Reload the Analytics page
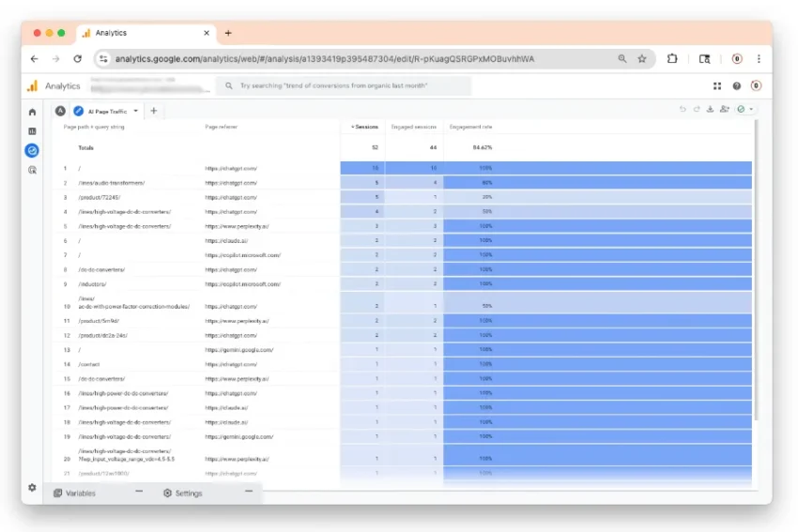The width and height of the screenshot is (798, 532). [x=77, y=59]
